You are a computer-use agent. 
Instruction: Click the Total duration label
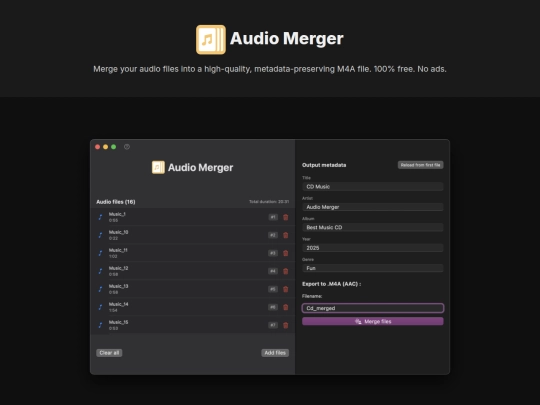click(x=269, y=201)
